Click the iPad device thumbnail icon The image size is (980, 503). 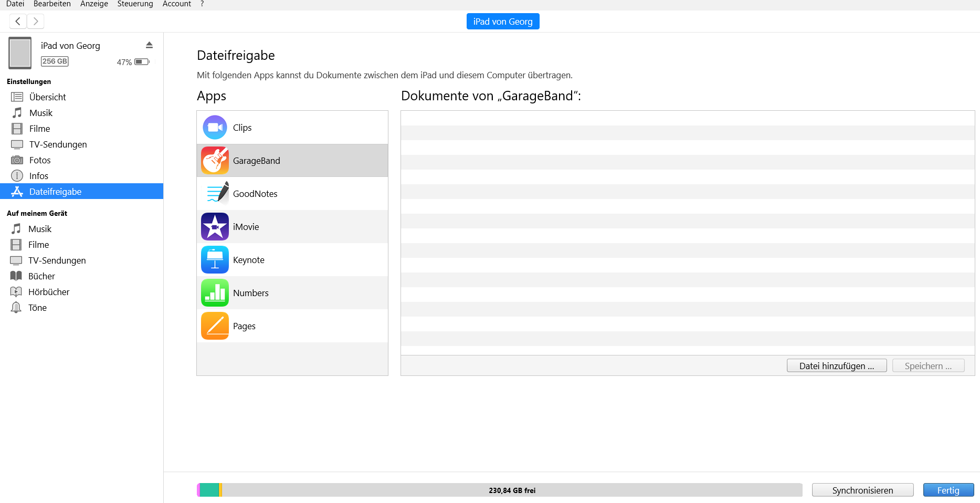click(x=20, y=53)
